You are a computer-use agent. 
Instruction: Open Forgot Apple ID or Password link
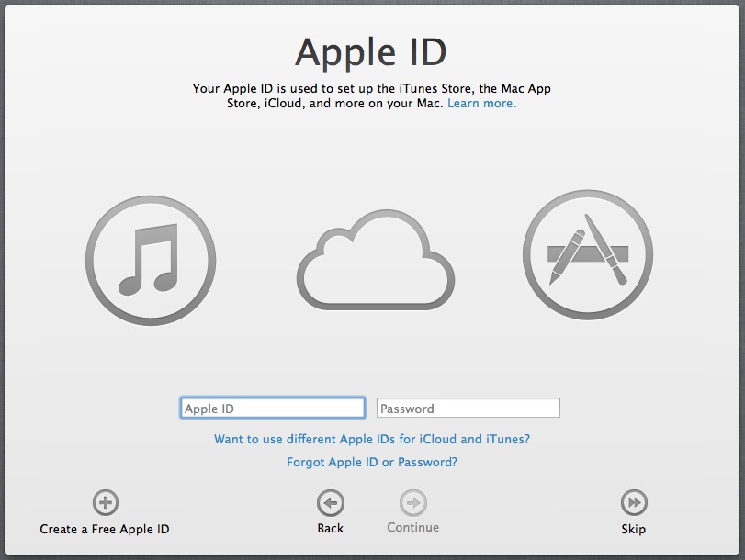coord(372,462)
